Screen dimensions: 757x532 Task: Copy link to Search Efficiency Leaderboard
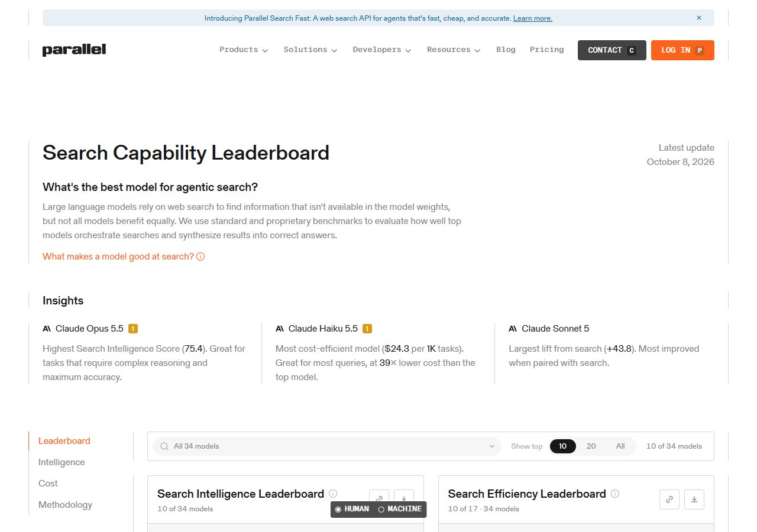pyautogui.click(x=669, y=499)
